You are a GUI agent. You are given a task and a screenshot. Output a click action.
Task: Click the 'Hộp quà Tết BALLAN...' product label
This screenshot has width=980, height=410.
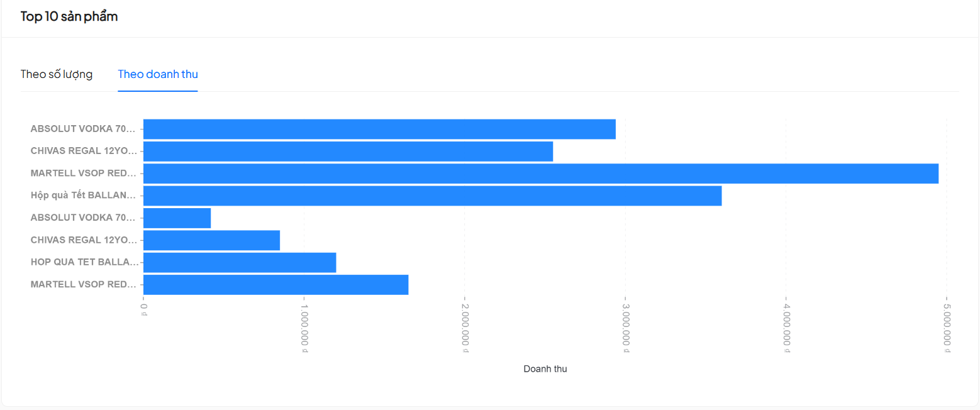tap(83, 196)
